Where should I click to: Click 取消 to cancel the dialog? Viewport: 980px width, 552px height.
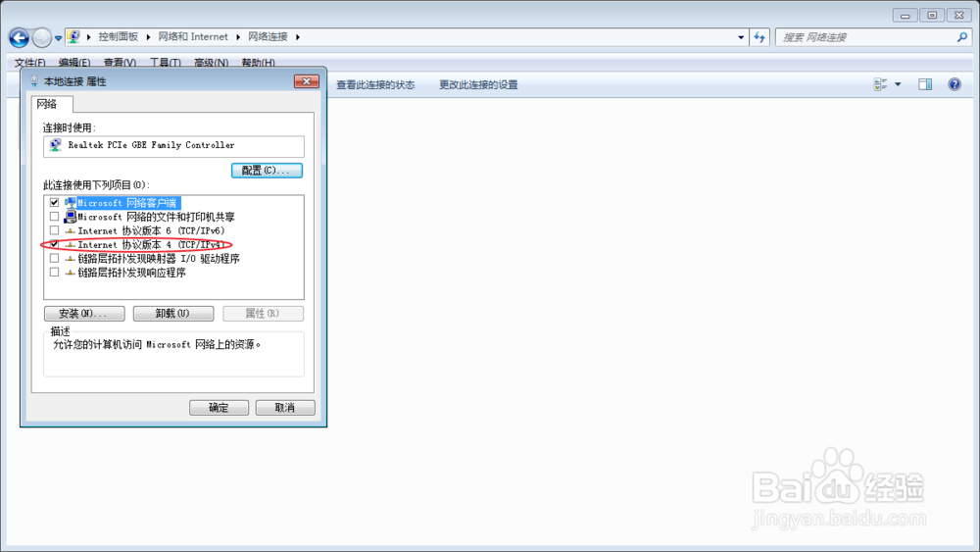285,408
